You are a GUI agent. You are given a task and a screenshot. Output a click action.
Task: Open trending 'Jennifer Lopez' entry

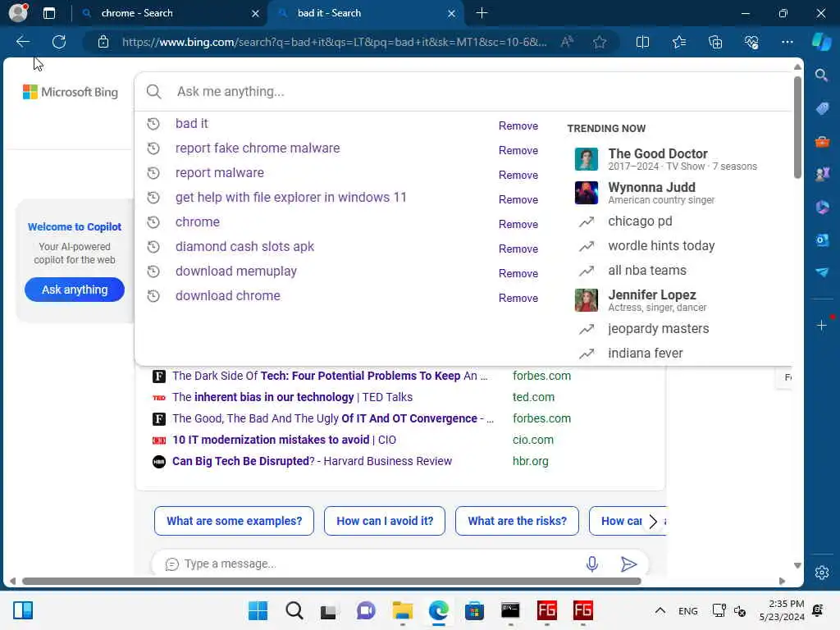tap(641, 300)
